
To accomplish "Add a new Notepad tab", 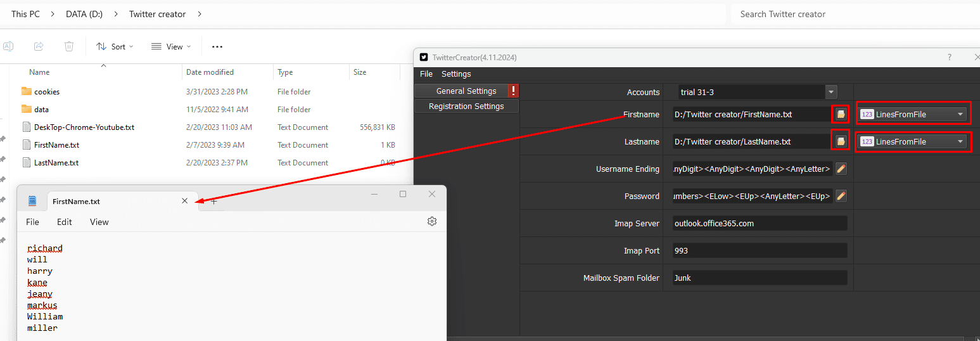I will [214, 201].
